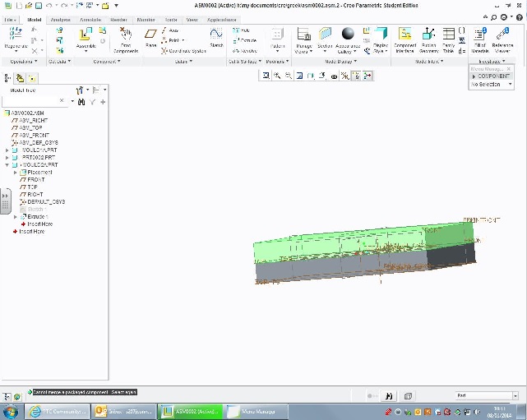The width and height of the screenshot is (527, 420).
Task: Switch to Internet Explorer taskbar window
Action: pyautogui.click(x=58, y=411)
